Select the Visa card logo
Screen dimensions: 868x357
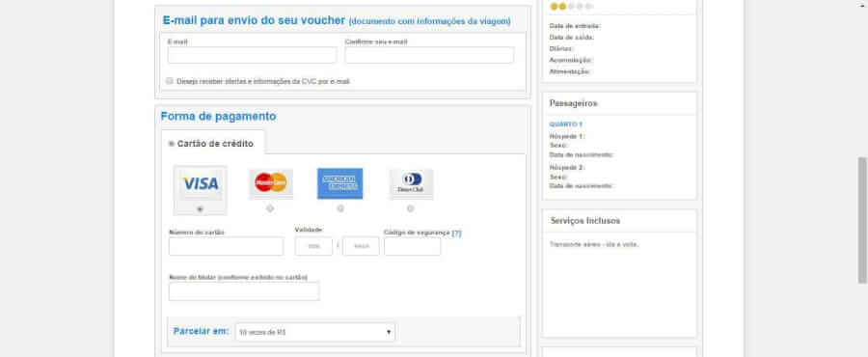201,183
